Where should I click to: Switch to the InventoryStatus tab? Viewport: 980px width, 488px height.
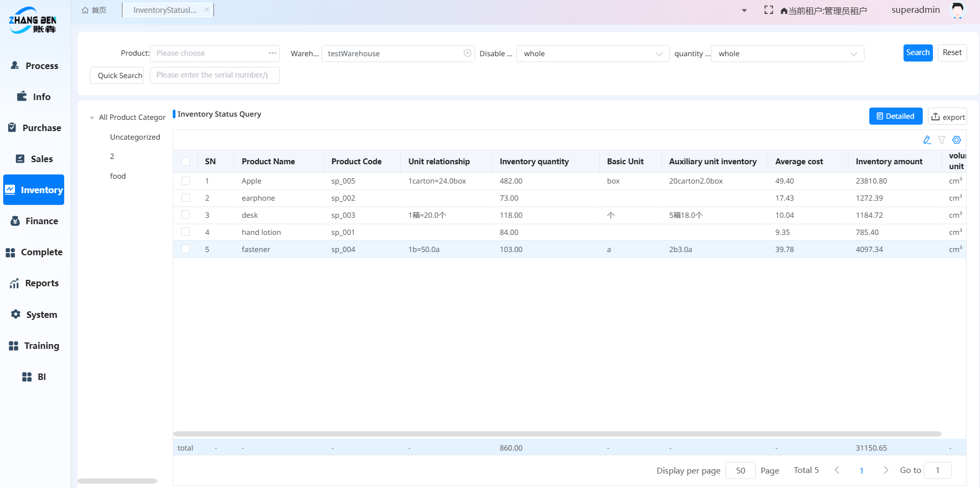(x=163, y=9)
